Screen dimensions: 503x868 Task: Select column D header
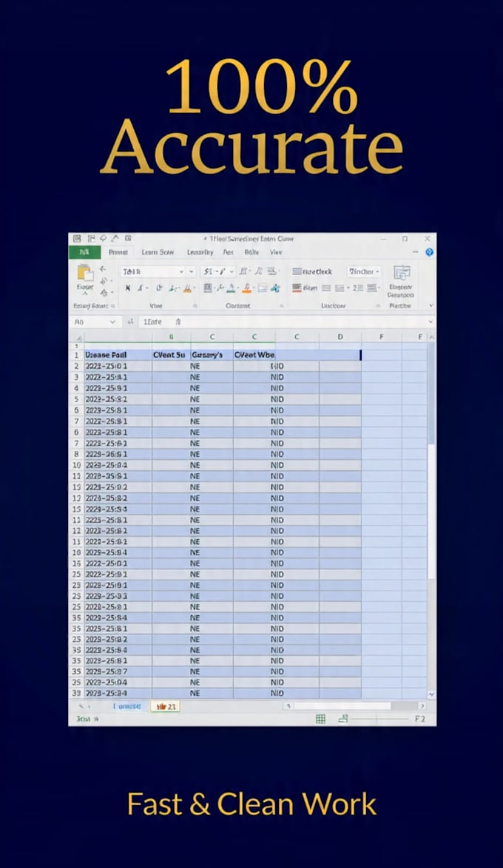[340, 336]
